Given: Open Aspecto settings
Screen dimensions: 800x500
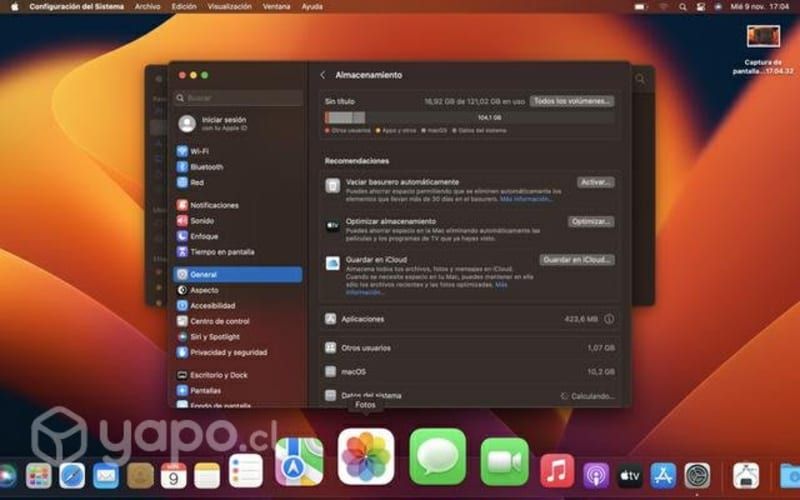Looking at the screenshot, I should click(x=197, y=290).
